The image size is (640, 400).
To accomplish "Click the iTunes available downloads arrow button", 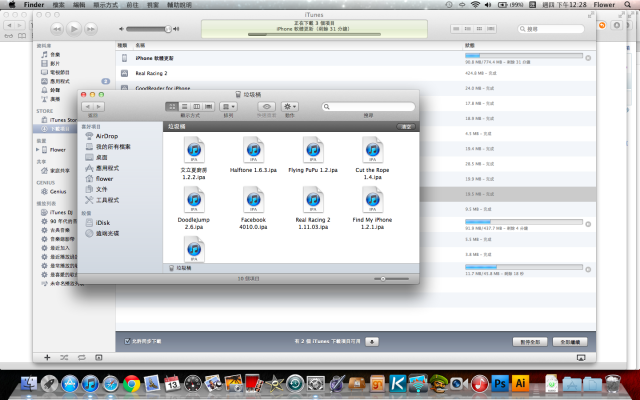I will pos(371,342).
